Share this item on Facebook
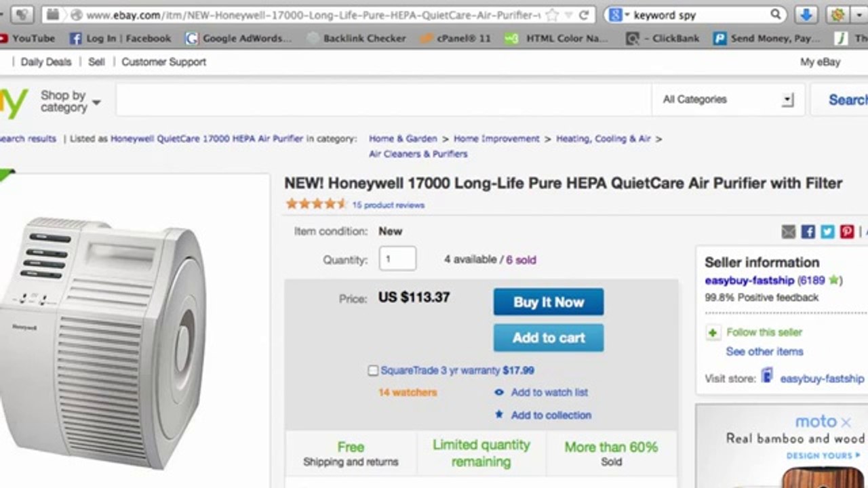The height and width of the screenshot is (488, 868). [808, 232]
